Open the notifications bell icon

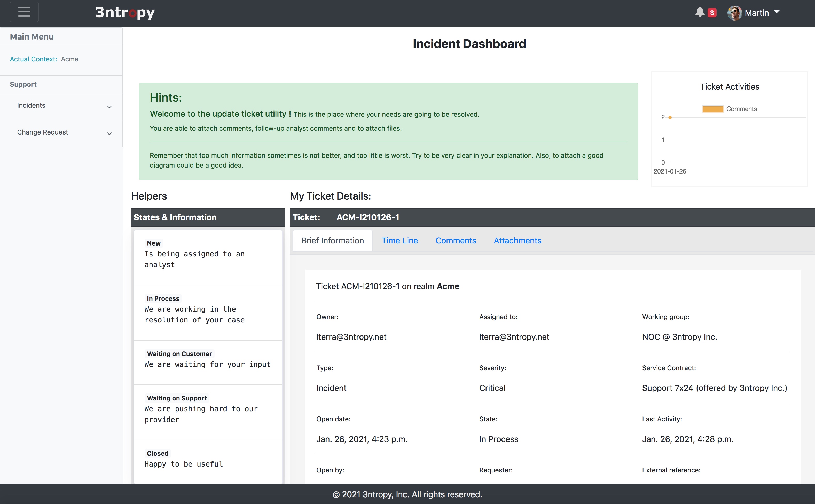(700, 12)
